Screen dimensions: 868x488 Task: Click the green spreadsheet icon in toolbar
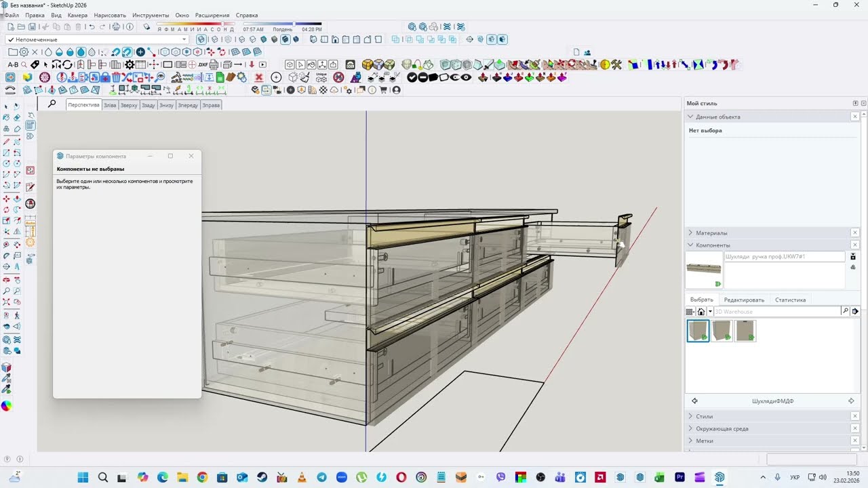[220, 77]
